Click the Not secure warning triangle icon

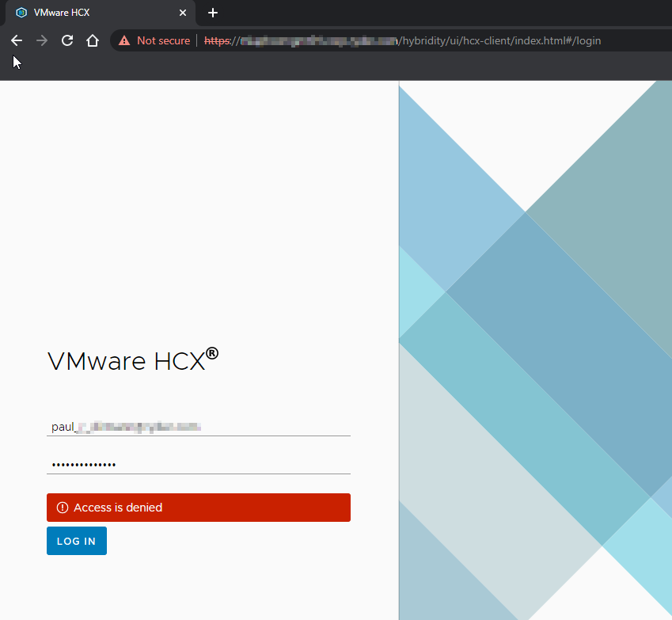tap(124, 40)
